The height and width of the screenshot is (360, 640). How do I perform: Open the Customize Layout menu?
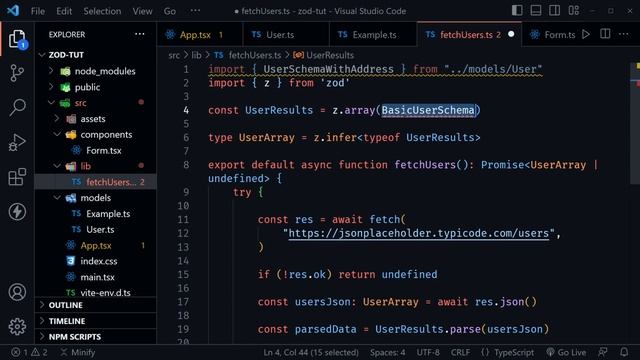(573, 11)
